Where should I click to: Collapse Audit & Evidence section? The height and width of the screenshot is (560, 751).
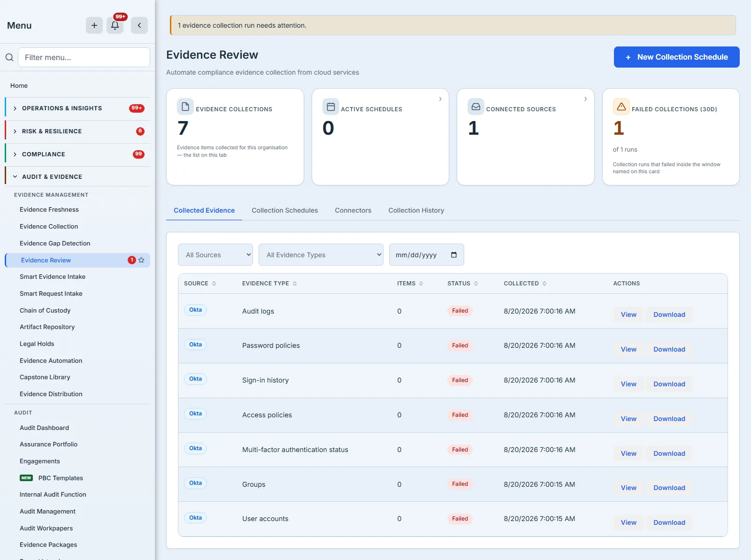coord(78,177)
